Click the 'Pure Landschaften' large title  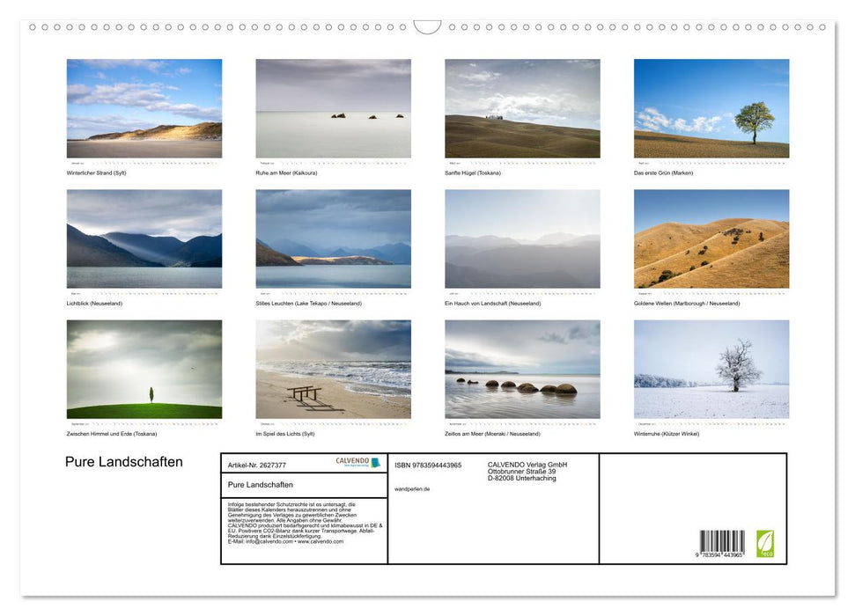point(124,462)
